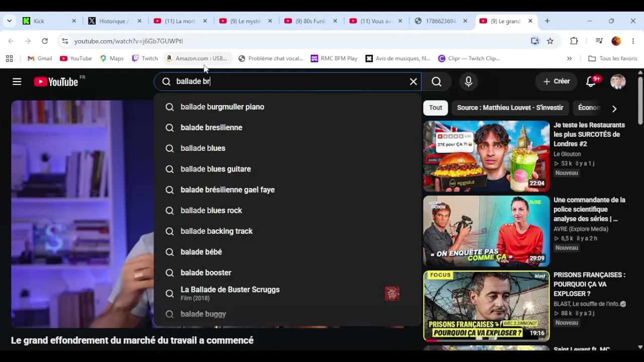Clear the search box with the X

(x=414, y=81)
